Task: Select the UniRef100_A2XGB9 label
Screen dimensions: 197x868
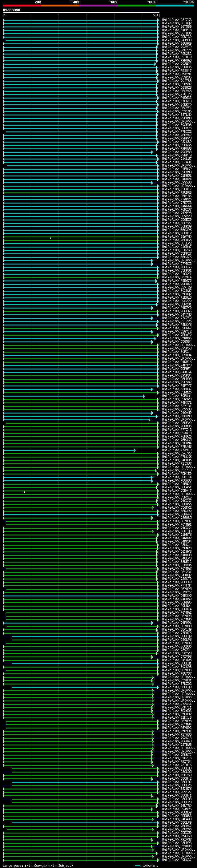Action: pos(177,142)
